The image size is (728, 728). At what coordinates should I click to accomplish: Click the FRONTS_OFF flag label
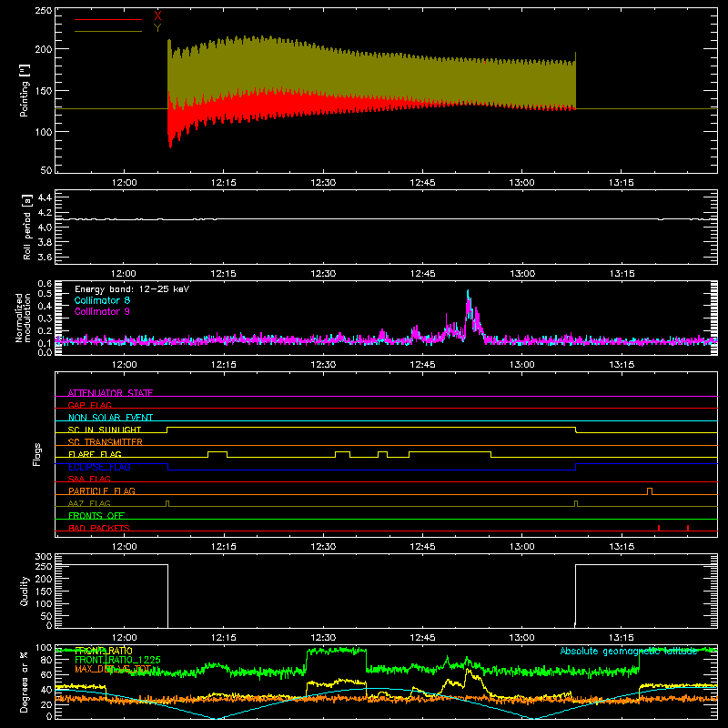pos(96,515)
